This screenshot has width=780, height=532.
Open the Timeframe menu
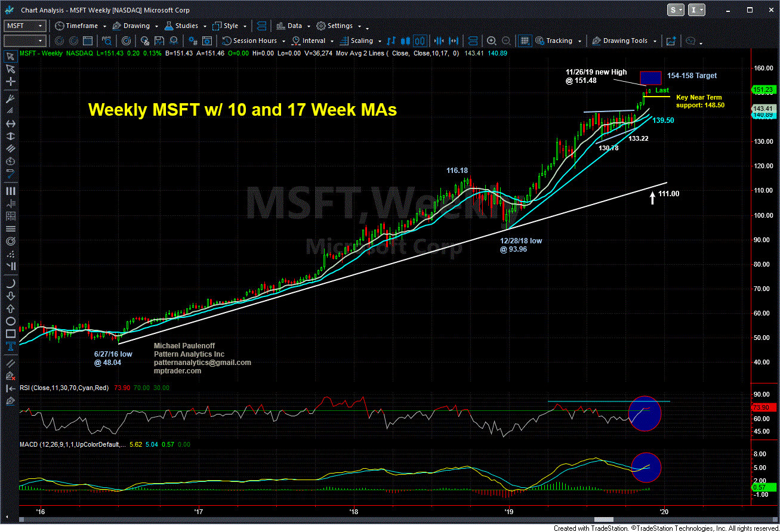point(76,26)
